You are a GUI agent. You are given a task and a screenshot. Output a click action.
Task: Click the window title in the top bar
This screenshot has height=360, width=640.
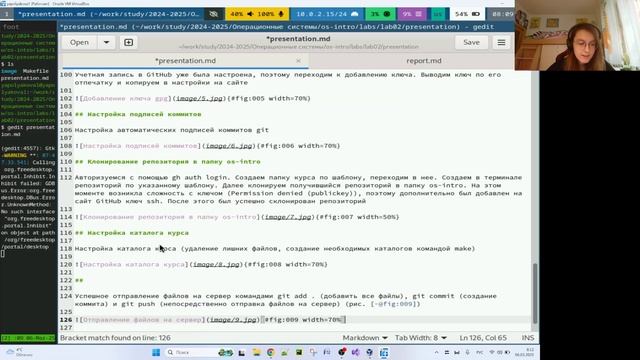pyautogui.click(x=109, y=14)
